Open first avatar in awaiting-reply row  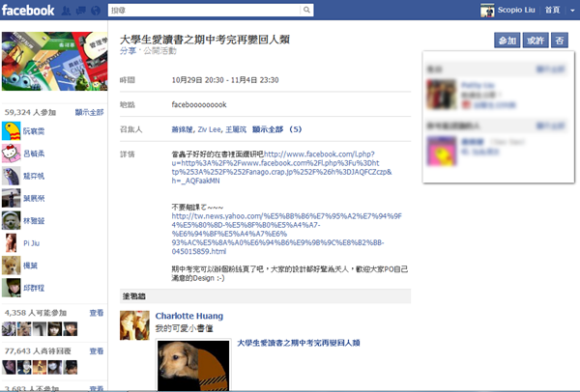tap(9, 367)
